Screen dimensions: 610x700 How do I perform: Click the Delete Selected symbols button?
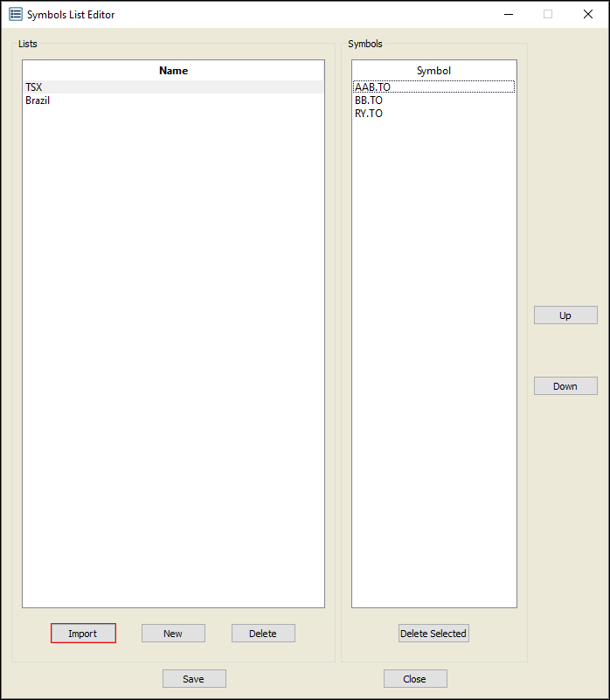[x=433, y=634]
